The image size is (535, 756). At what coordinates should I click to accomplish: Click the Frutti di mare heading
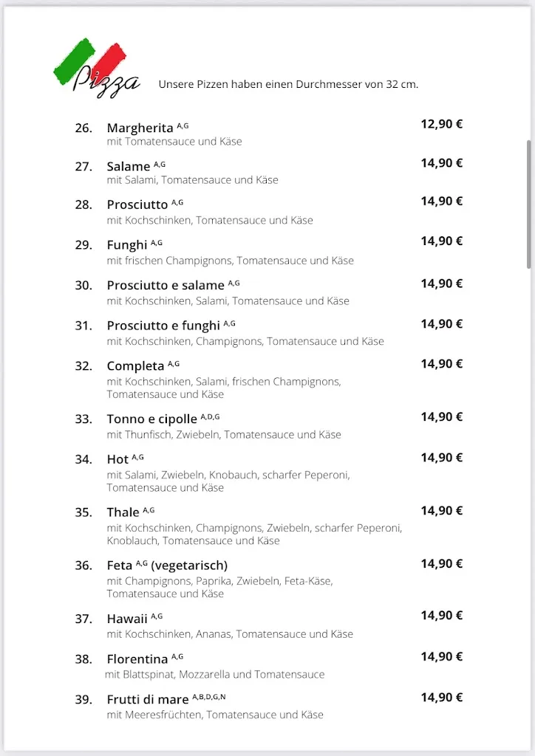coord(148,700)
